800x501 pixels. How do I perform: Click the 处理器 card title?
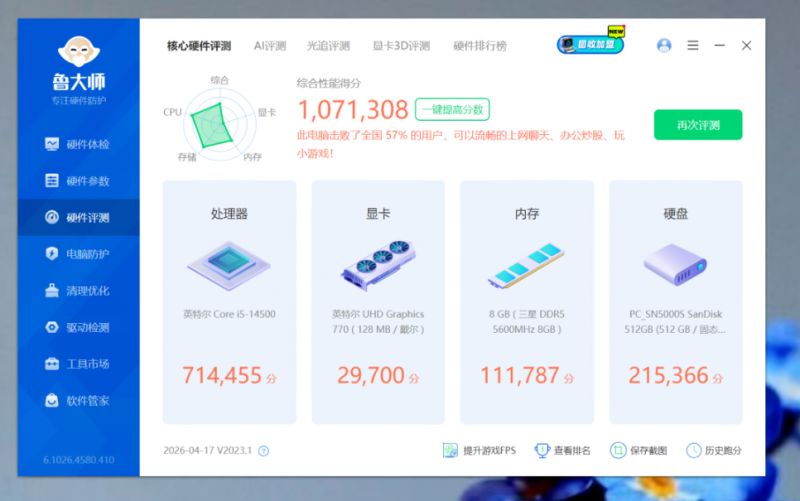[229, 214]
